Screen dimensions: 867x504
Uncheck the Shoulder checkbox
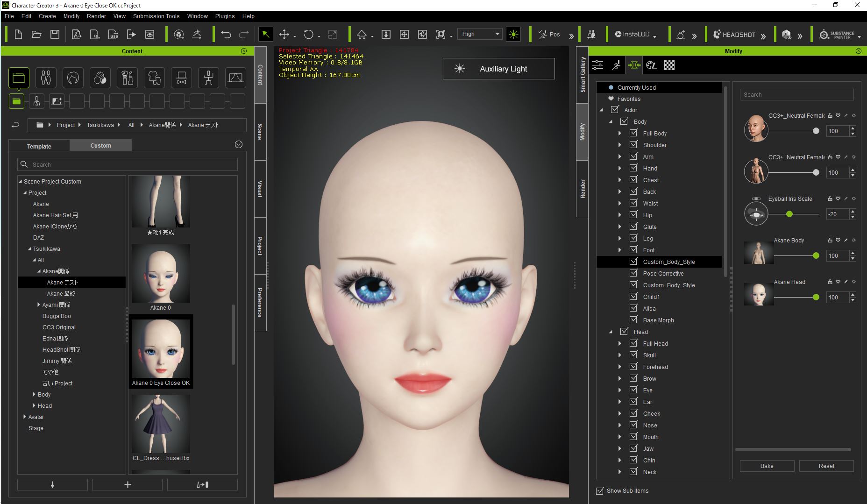point(633,145)
